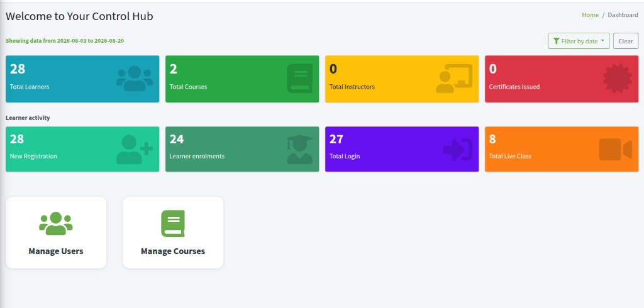
Task: Open the Filter by date dropdown
Action: (x=579, y=41)
